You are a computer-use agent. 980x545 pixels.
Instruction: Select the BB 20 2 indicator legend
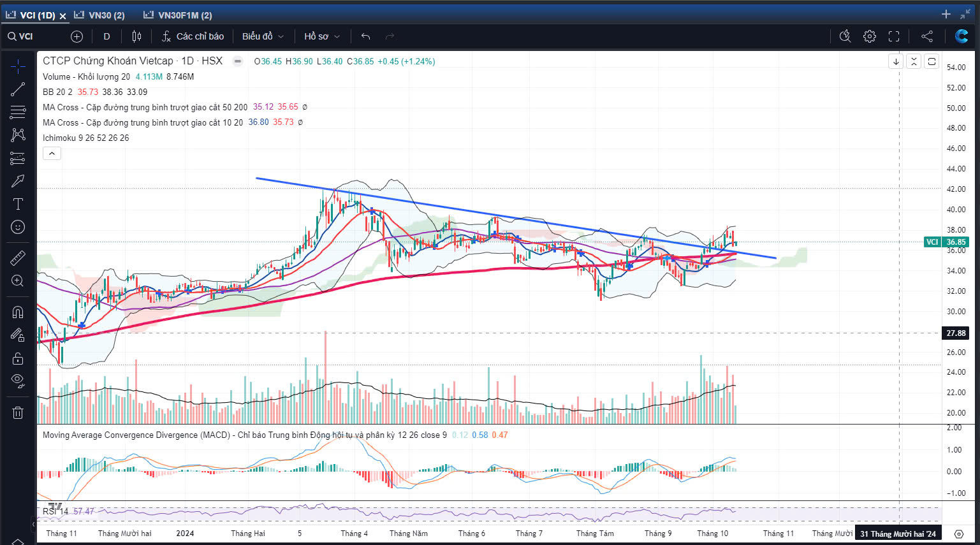point(57,92)
